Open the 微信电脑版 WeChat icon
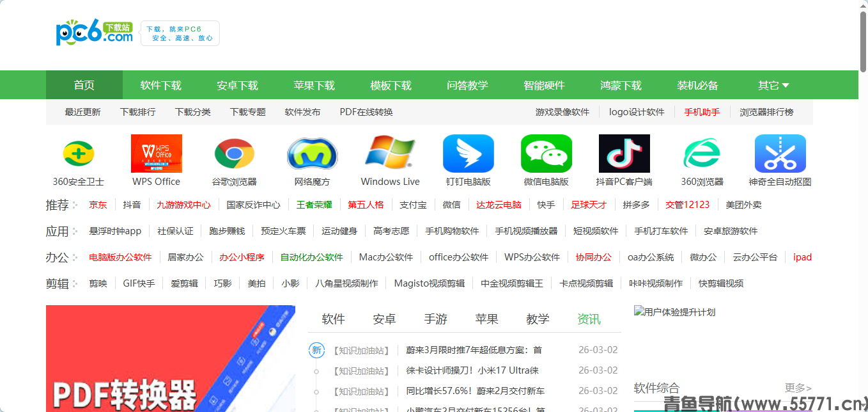The image size is (868, 412). pyautogui.click(x=546, y=154)
